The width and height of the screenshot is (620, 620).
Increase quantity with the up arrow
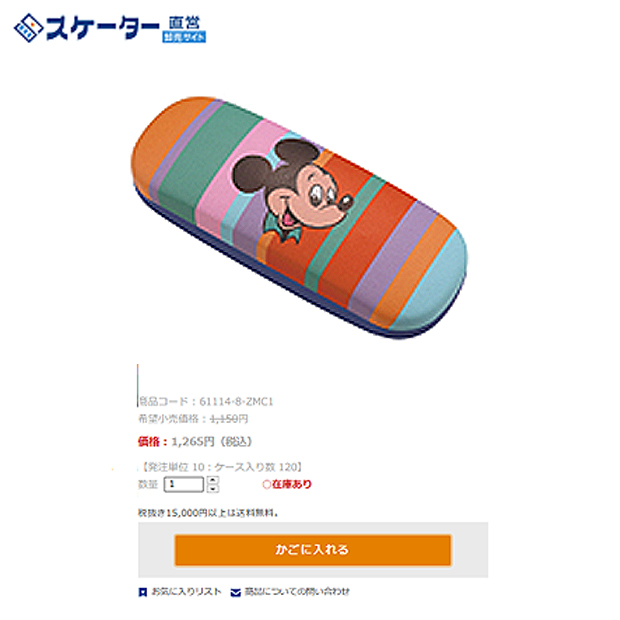click(x=213, y=480)
